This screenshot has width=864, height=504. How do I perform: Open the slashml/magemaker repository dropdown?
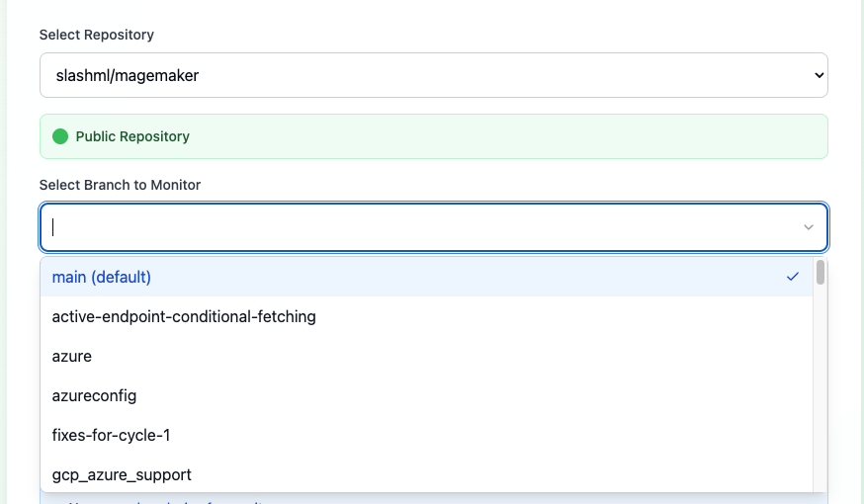pos(434,75)
